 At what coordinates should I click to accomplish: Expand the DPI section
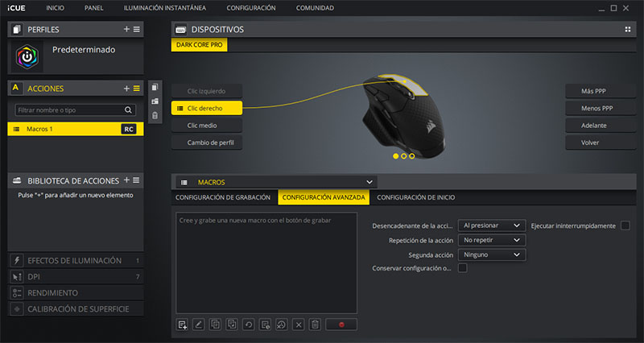point(76,276)
